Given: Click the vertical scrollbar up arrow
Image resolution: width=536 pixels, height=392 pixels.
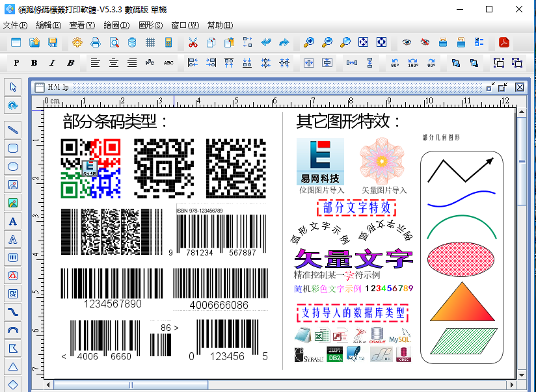Looking at the screenshot, I should [x=522, y=112].
